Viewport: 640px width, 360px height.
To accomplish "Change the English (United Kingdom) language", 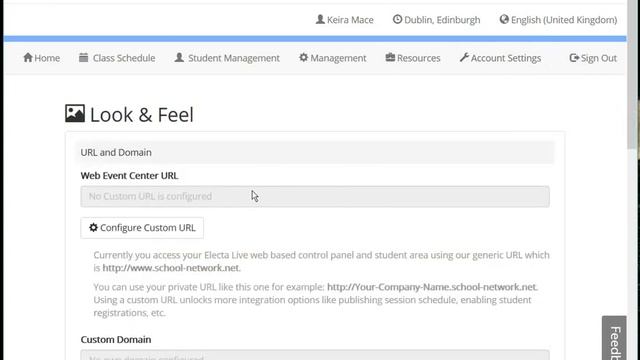I will [558, 20].
